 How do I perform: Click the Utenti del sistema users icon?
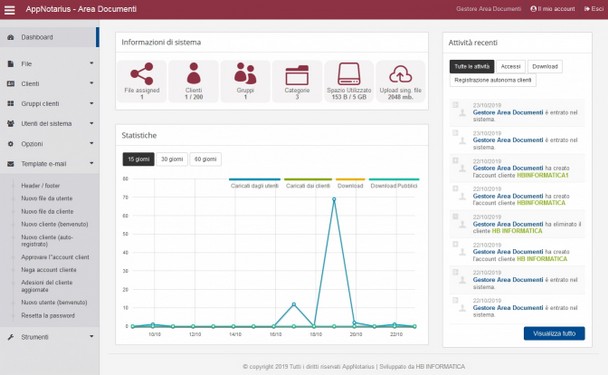coord(10,124)
